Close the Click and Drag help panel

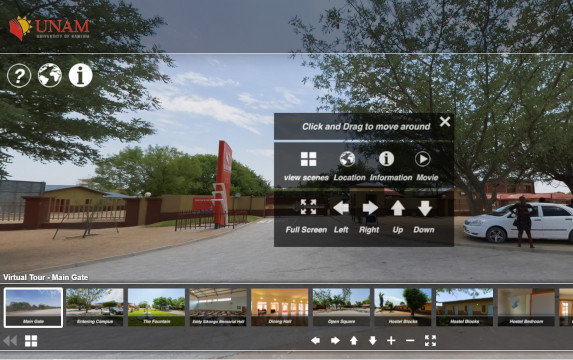coord(445,122)
